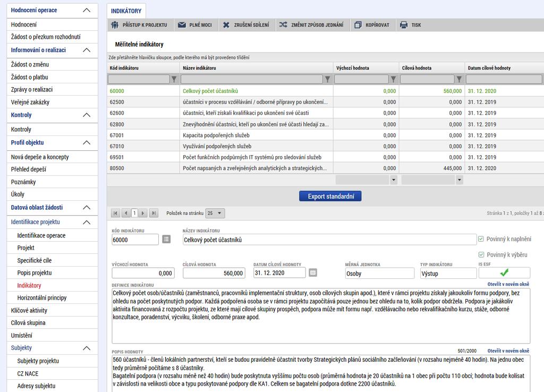Collapse Datová oblast žádosti section
544x392 pixels.
(87, 208)
